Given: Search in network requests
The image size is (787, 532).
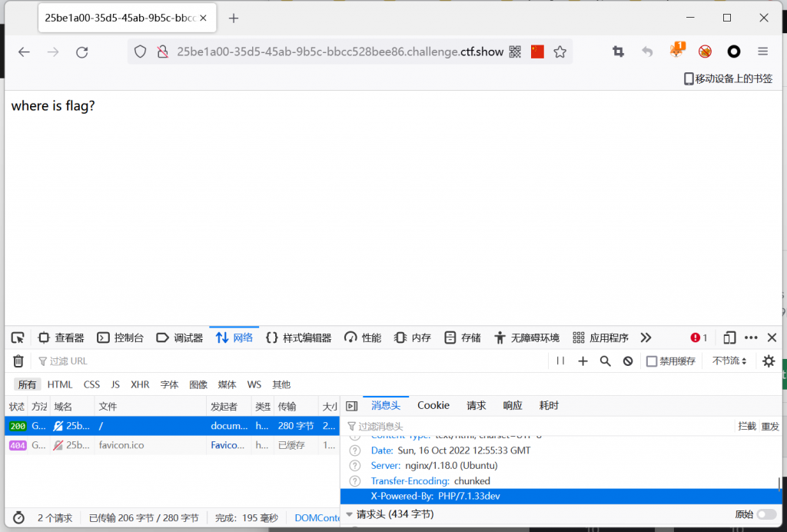Looking at the screenshot, I should point(606,361).
